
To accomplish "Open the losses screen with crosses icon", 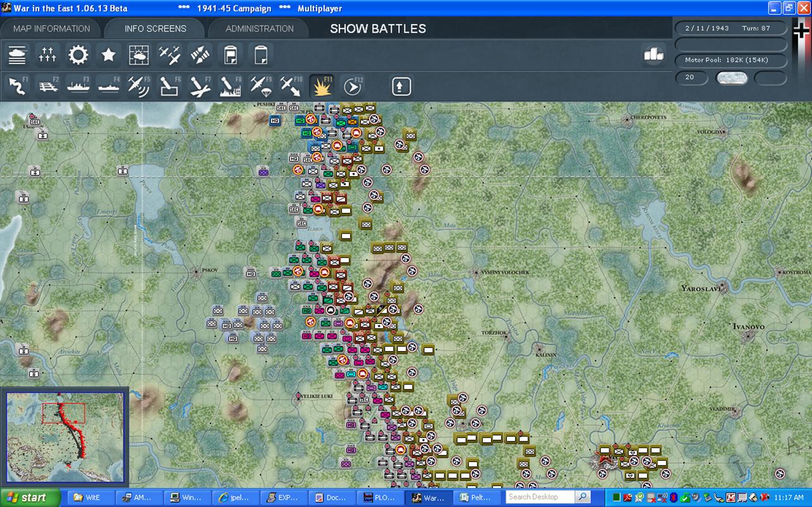I will [47, 55].
